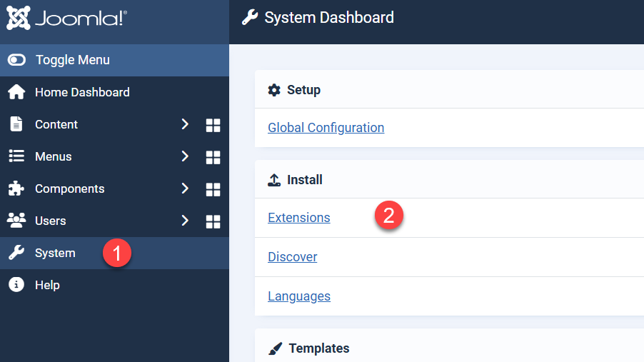Go to the Languages install link
This screenshot has width=644, height=362.
point(298,296)
